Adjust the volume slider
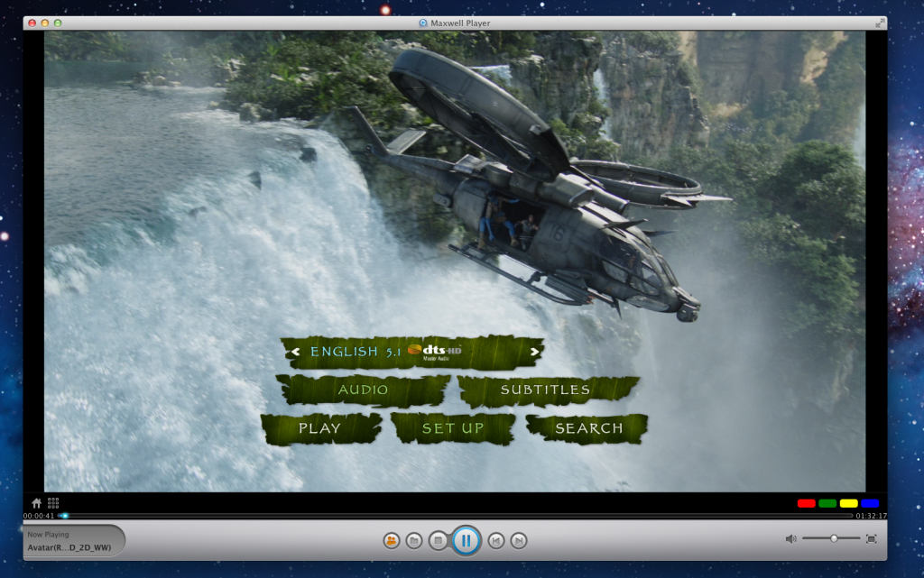Screen dimensions: 924x578 pyautogui.click(x=834, y=538)
